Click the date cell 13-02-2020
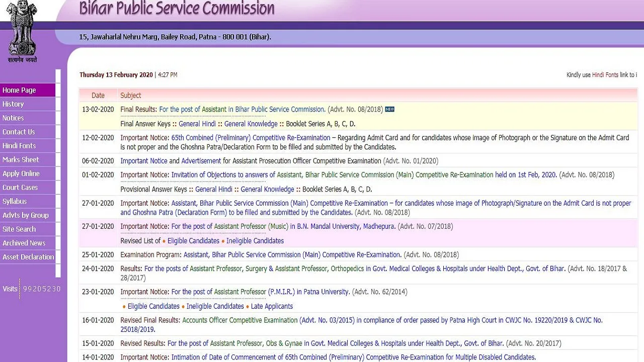 point(98,109)
